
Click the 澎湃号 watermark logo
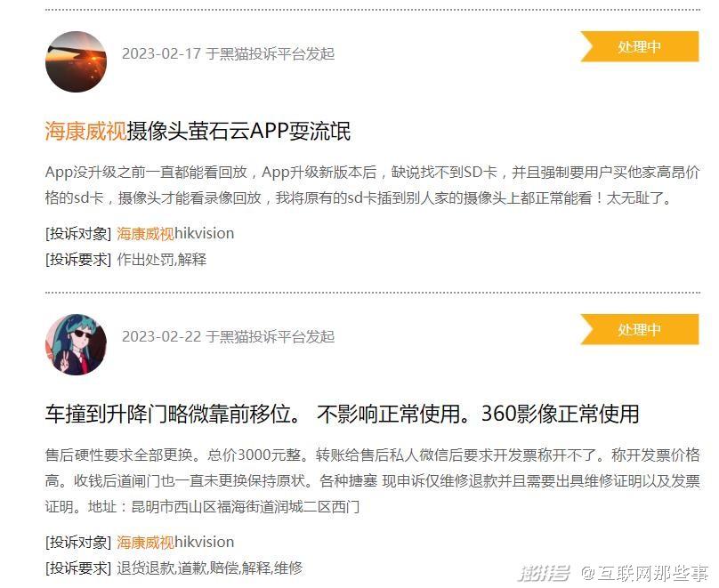(545, 572)
